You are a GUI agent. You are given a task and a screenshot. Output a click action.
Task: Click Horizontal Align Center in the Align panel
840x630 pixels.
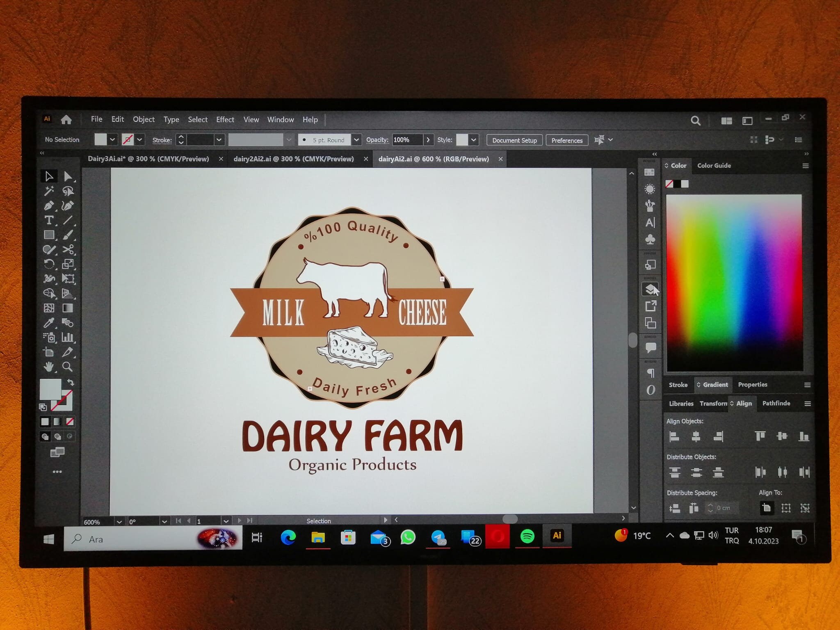(696, 436)
